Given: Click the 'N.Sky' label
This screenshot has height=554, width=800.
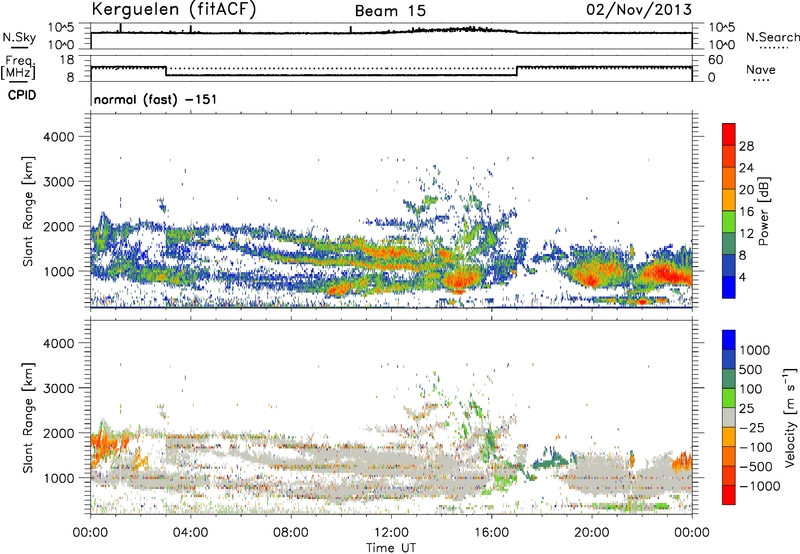Looking at the screenshot, I should point(19,37).
